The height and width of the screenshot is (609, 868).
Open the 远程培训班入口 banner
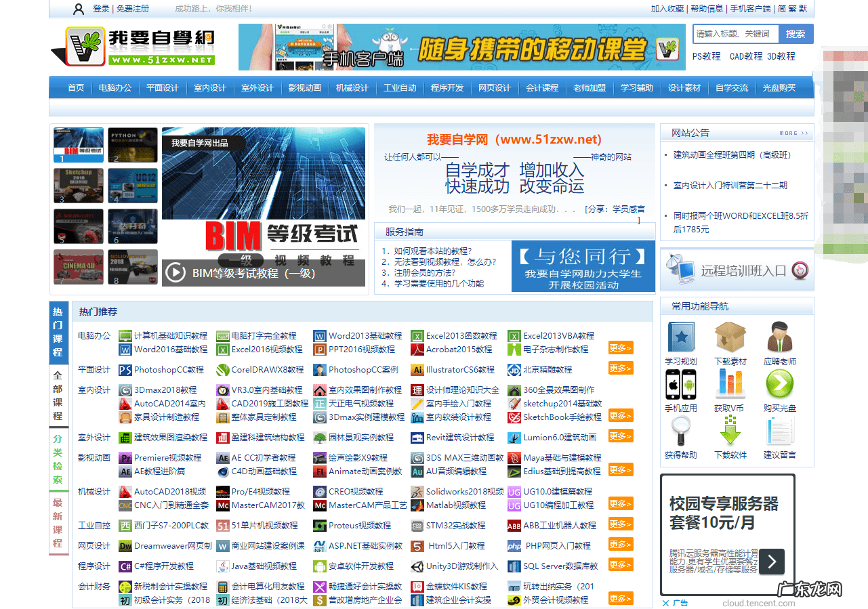coord(737,271)
